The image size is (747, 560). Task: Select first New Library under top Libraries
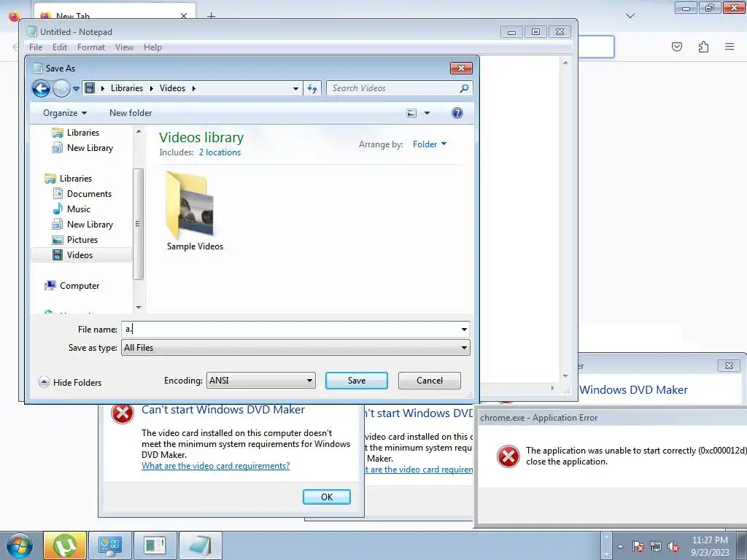(x=90, y=147)
